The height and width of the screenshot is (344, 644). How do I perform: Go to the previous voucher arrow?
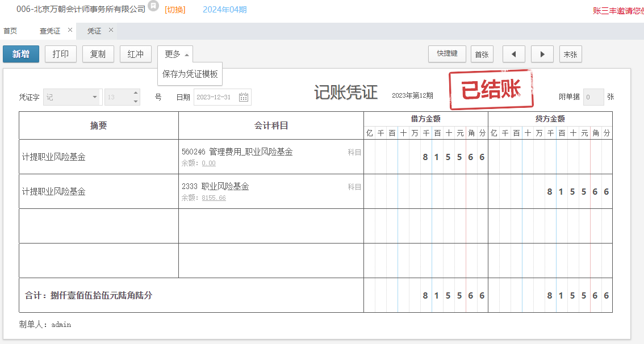coord(514,54)
